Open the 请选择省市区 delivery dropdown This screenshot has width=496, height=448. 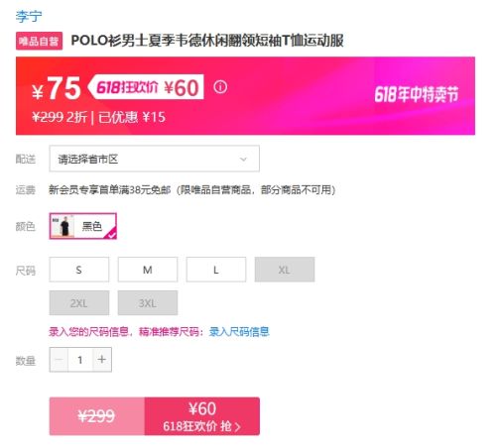[154, 159]
